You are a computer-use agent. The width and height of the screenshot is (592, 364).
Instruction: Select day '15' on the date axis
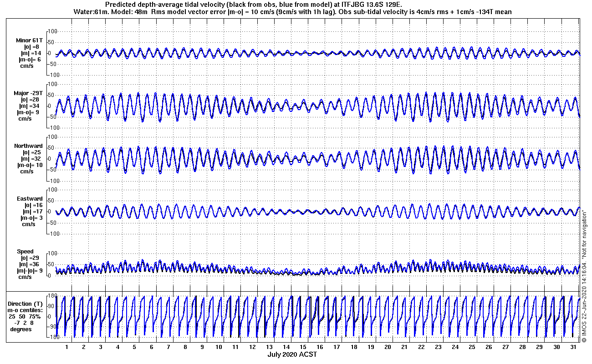[303, 347]
